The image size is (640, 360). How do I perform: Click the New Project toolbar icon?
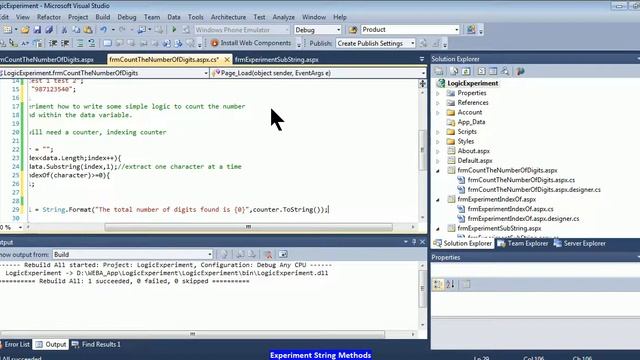(7, 30)
